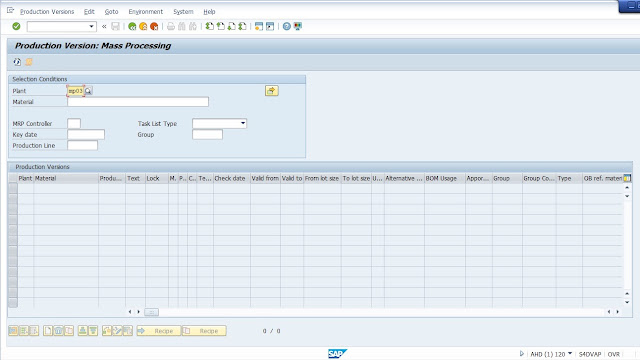The image size is (640, 360).
Task: Click the red Cancel icon
Action: 154,27
